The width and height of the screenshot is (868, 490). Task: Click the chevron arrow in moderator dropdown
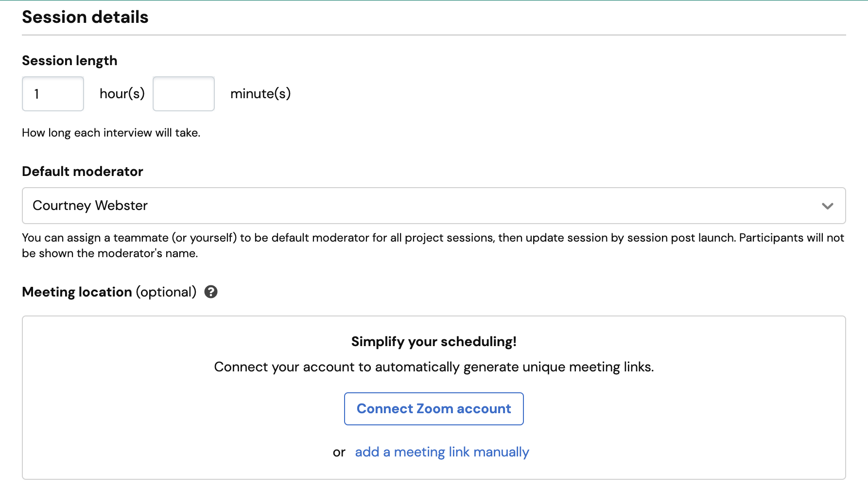click(x=827, y=206)
